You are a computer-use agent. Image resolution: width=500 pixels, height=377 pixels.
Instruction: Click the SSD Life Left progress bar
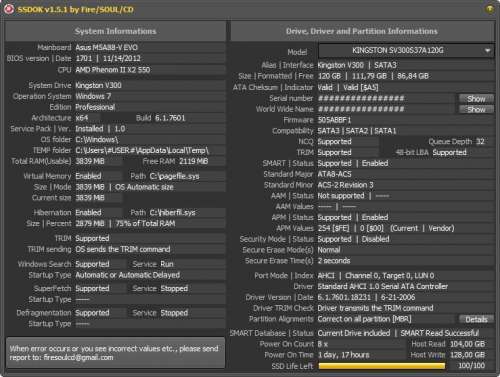[x=382, y=366]
